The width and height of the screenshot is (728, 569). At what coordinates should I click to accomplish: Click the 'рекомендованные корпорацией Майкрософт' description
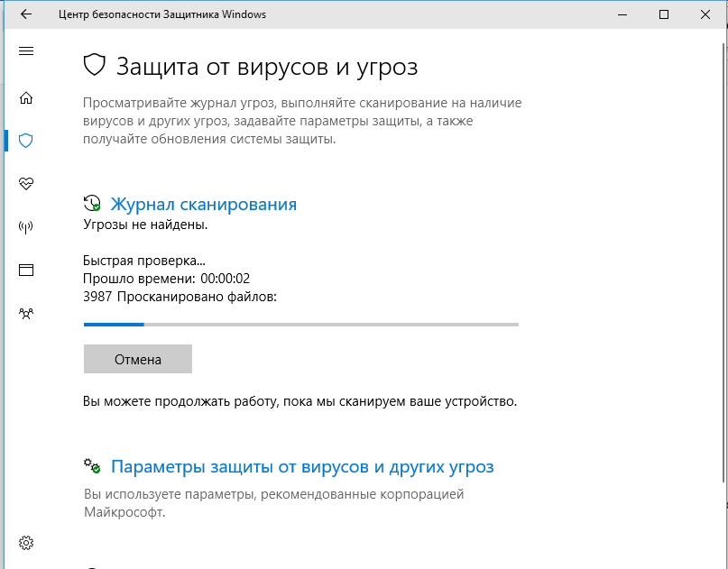274,503
